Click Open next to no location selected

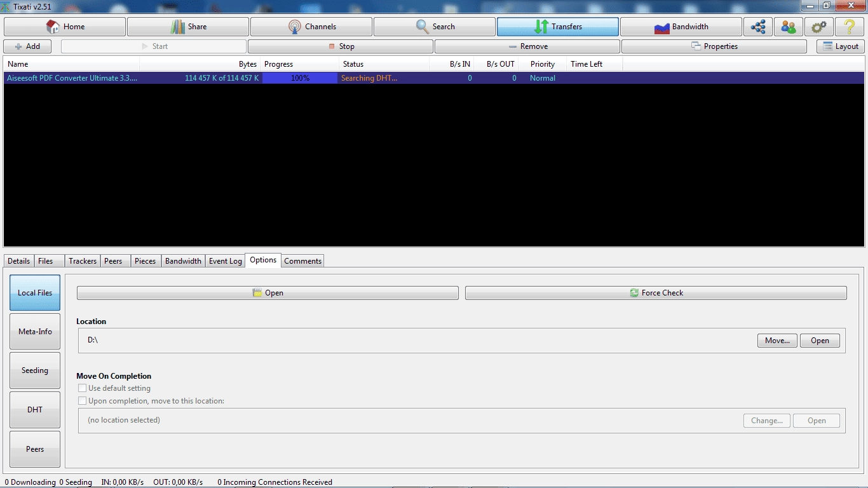817,421
